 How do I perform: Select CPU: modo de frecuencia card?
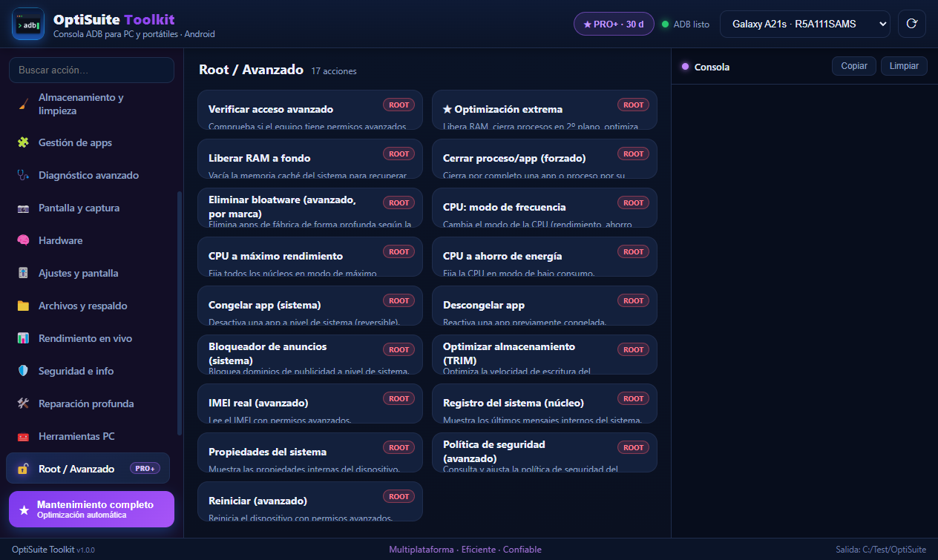pos(545,208)
